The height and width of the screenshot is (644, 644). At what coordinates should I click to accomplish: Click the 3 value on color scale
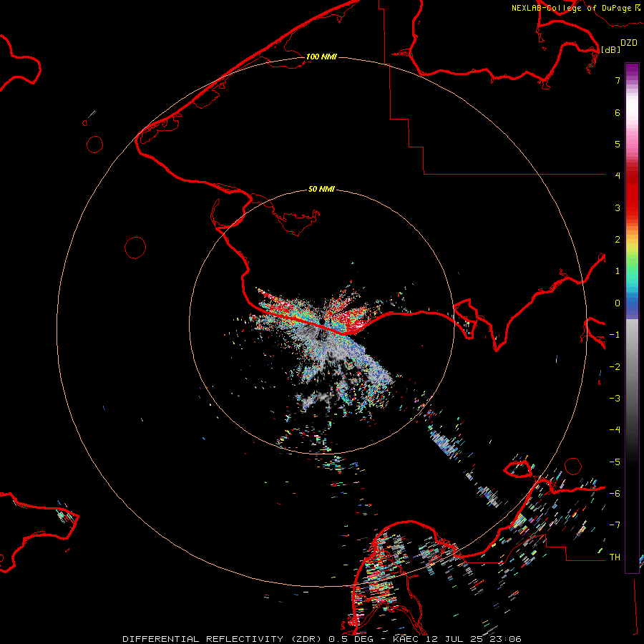tap(618, 208)
